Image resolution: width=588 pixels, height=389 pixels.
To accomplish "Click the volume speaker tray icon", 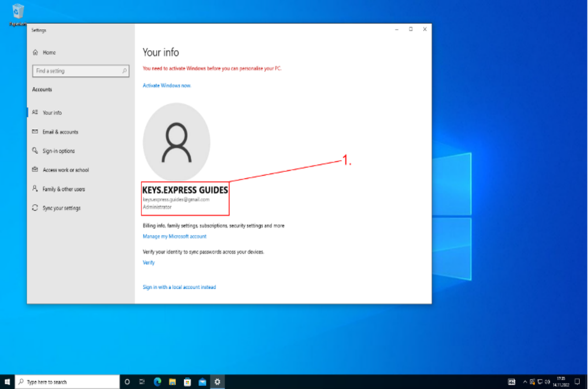I will tap(548, 382).
